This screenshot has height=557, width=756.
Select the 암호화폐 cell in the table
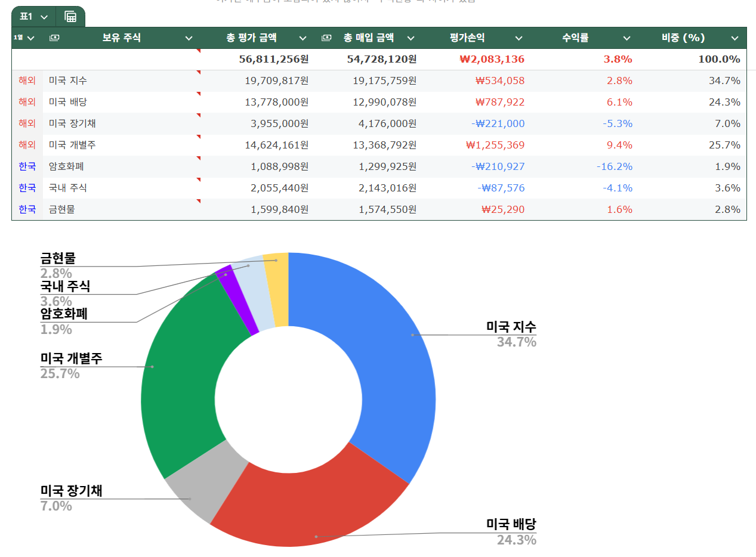[122, 166]
